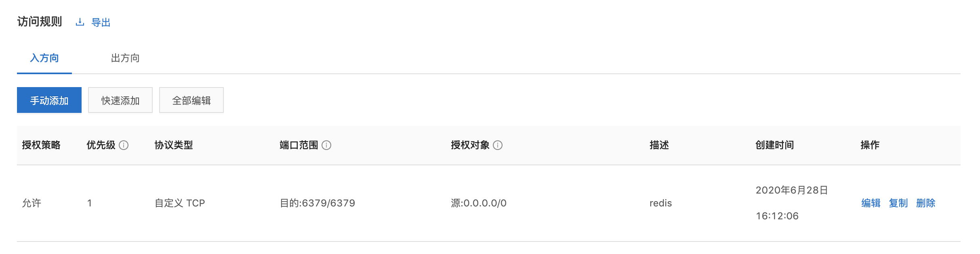Click the redis description cell
Screen dimensions: 980x254
(x=660, y=203)
